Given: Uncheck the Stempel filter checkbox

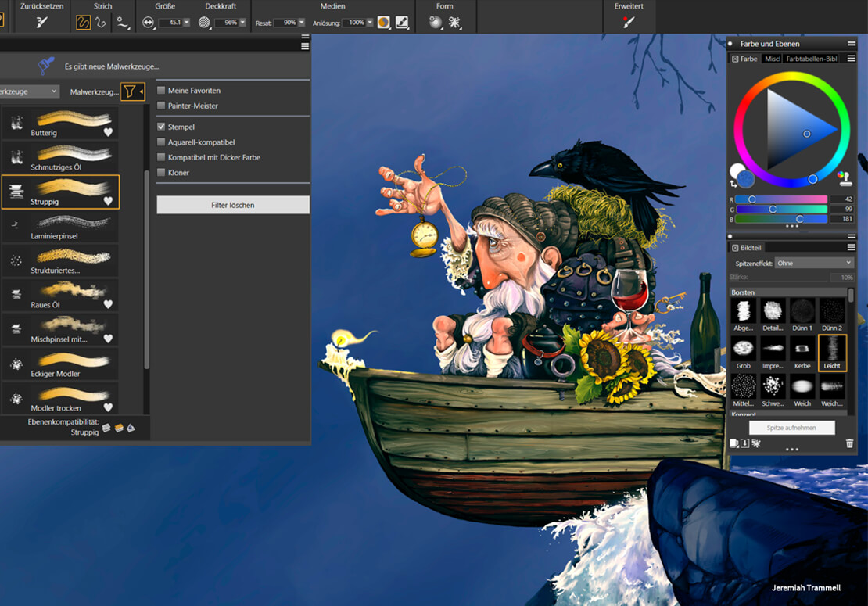Looking at the screenshot, I should pyautogui.click(x=161, y=127).
